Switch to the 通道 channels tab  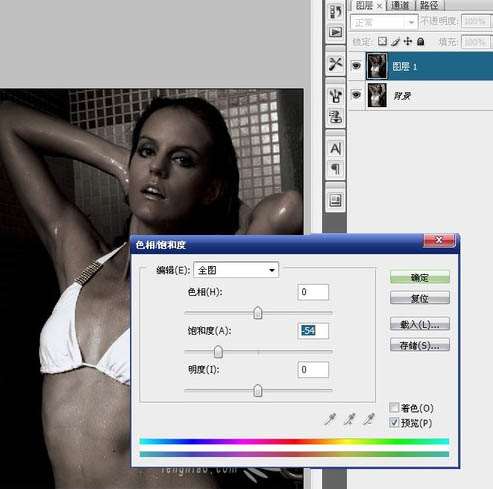(x=400, y=5)
